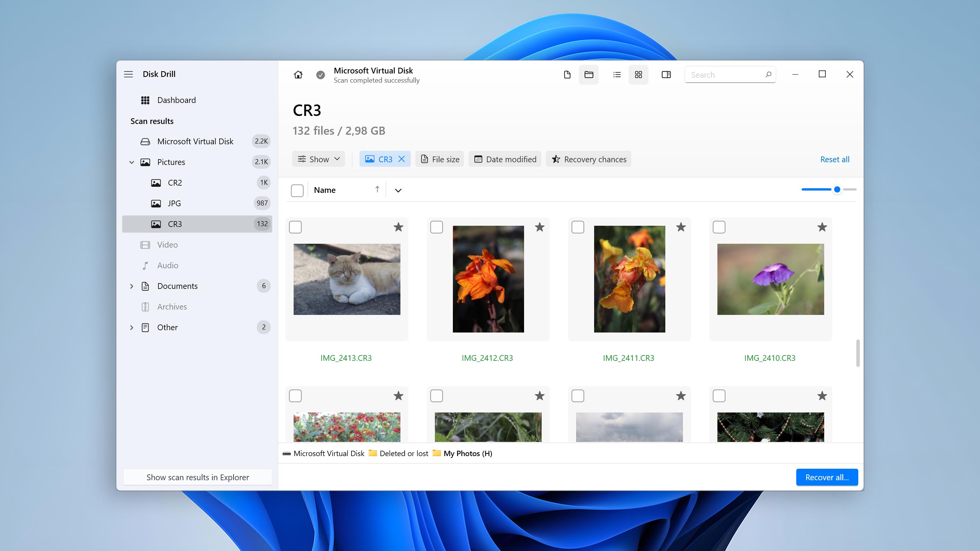Image resolution: width=980 pixels, height=551 pixels.
Task: Click the Deleted or lost folder icon
Action: pyautogui.click(x=373, y=453)
